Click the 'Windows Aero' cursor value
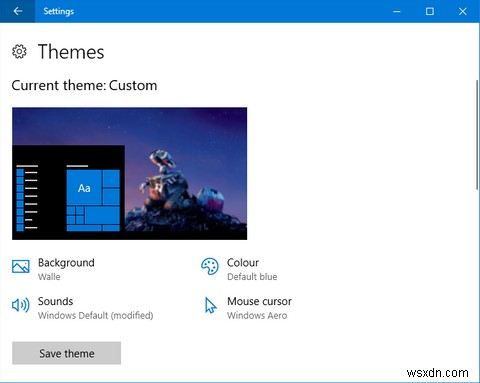The height and width of the screenshot is (383, 480). coord(257,315)
